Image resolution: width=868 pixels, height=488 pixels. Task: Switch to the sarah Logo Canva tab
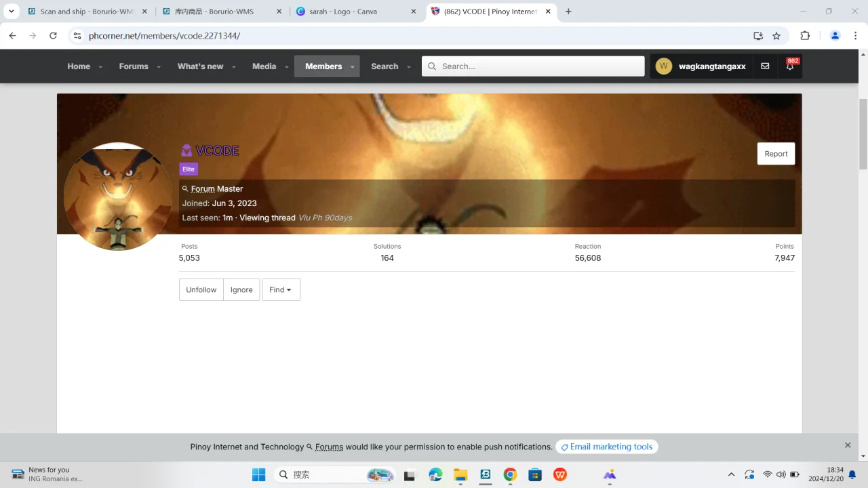pyautogui.click(x=357, y=12)
